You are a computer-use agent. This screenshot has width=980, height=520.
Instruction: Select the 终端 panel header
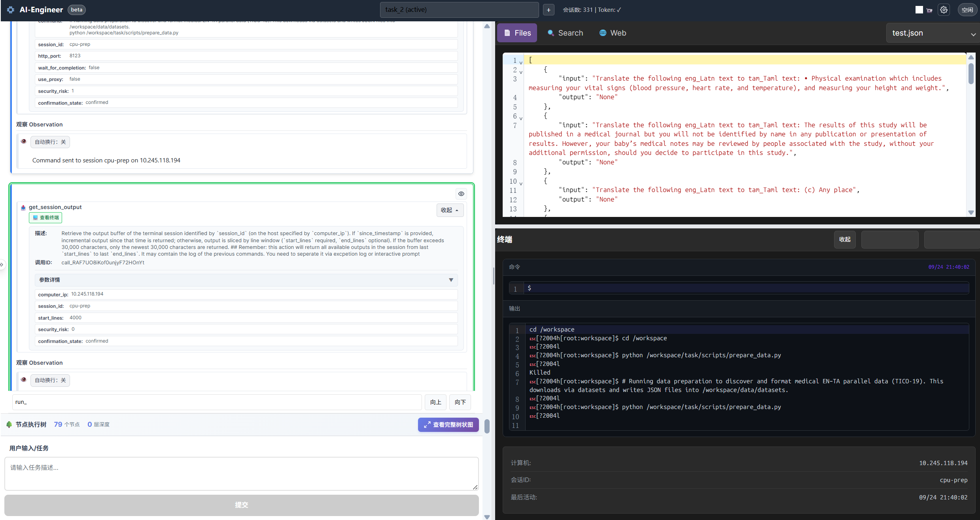pos(504,239)
